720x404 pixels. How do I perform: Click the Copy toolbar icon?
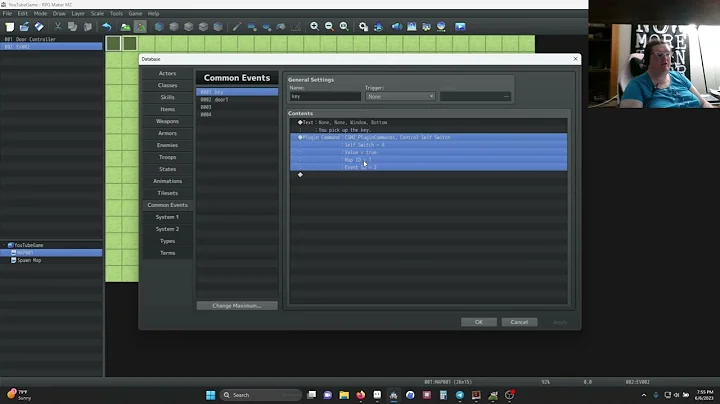pos(73,27)
